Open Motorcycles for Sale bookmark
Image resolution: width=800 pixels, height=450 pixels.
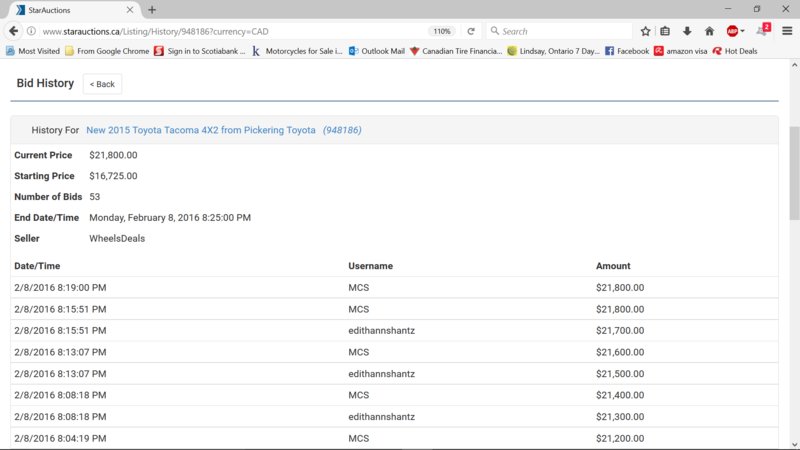pyautogui.click(x=297, y=51)
